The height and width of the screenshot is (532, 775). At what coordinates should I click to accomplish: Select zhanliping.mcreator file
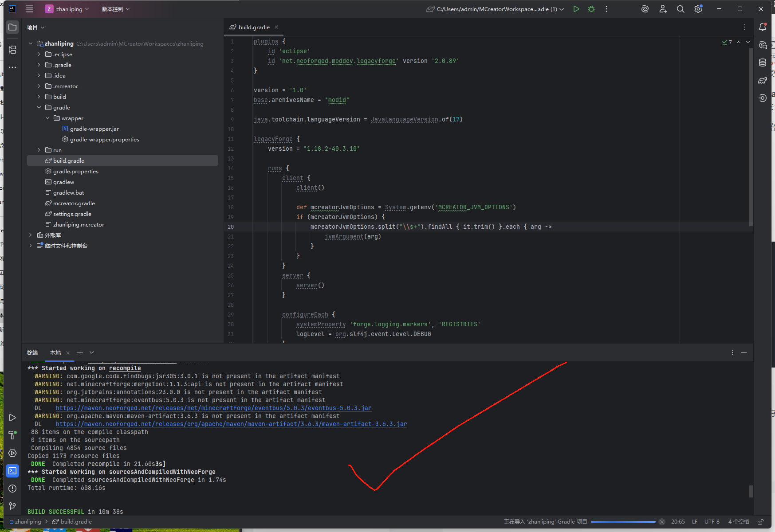tap(79, 224)
